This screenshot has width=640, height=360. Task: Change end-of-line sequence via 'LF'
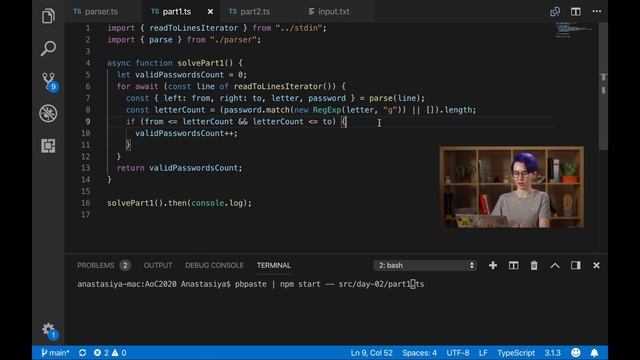483,353
